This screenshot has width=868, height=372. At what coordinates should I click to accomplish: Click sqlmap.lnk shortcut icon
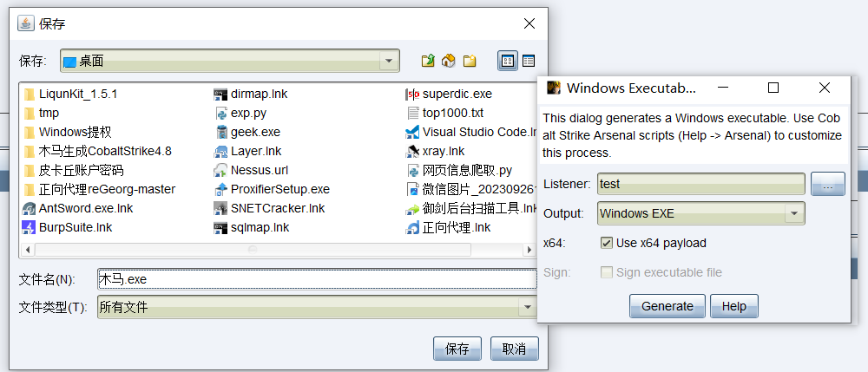point(220,227)
